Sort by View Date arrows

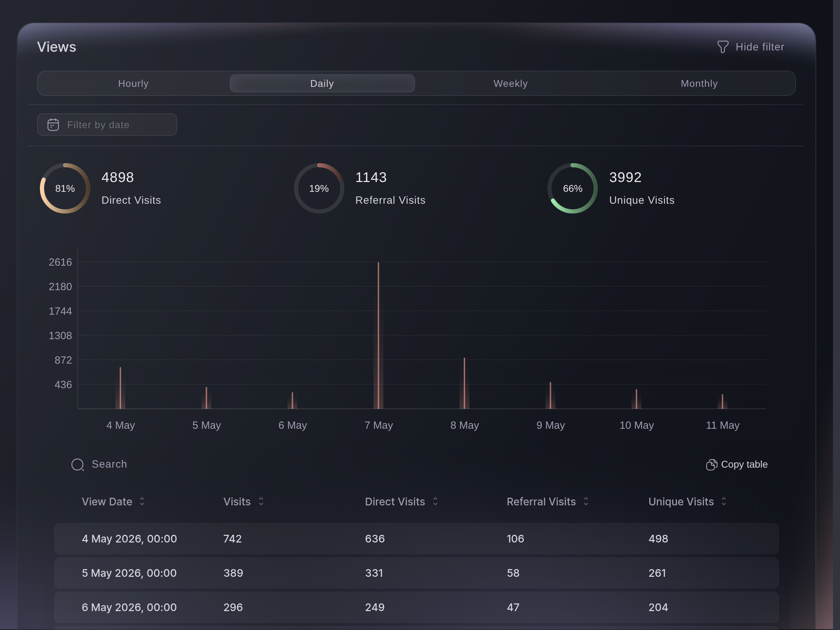coord(142,501)
